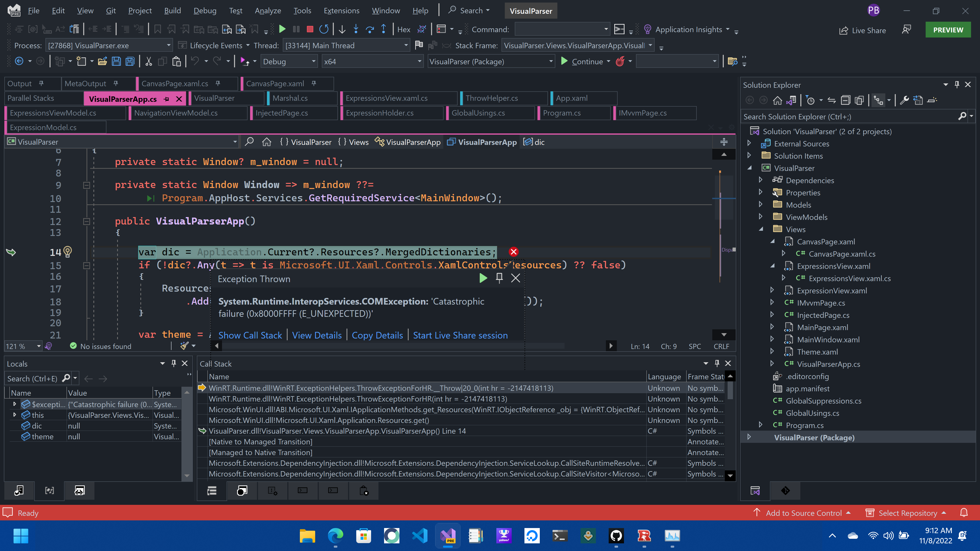The image size is (980, 551).
Task: Click the Hot Reload flame icon
Action: coord(620,61)
